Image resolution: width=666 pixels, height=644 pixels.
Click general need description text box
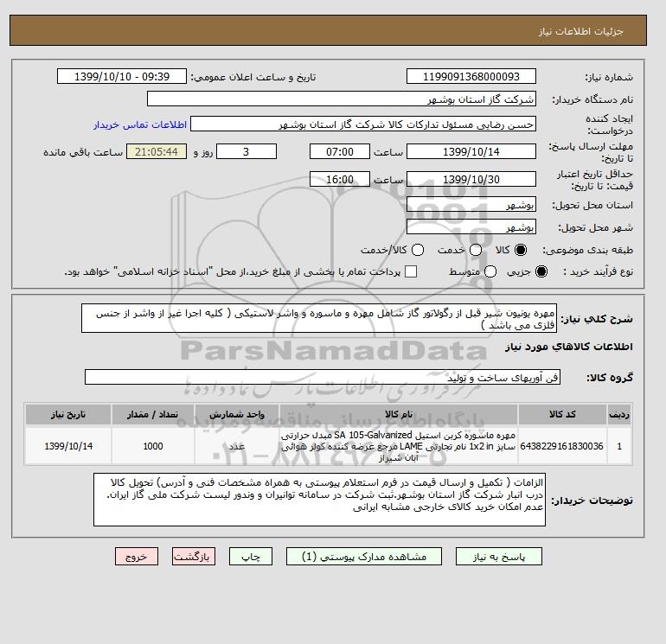pos(319,318)
